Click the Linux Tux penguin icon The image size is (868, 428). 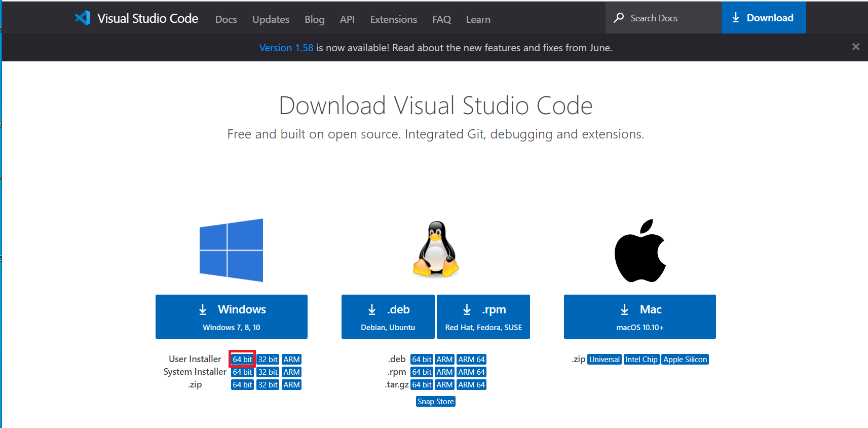436,249
